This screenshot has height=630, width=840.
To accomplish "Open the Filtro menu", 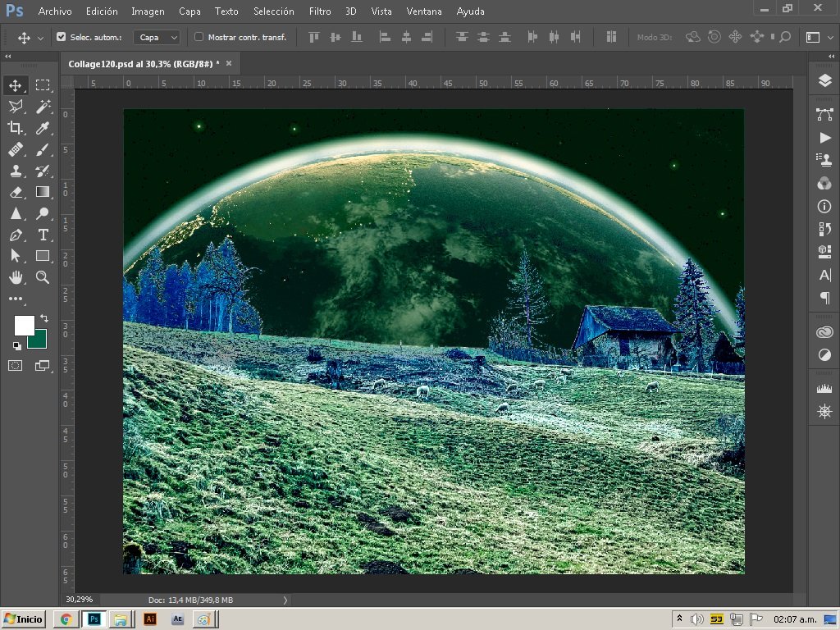I will 320,11.
